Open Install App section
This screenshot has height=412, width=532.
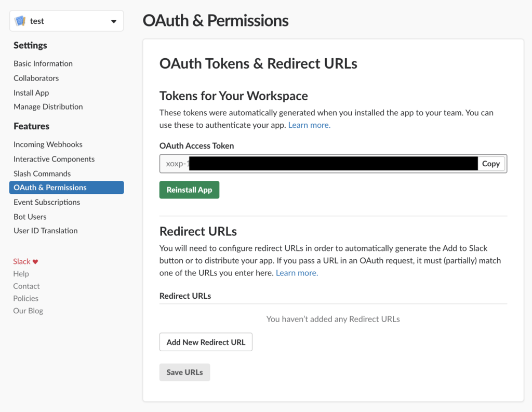[31, 92]
